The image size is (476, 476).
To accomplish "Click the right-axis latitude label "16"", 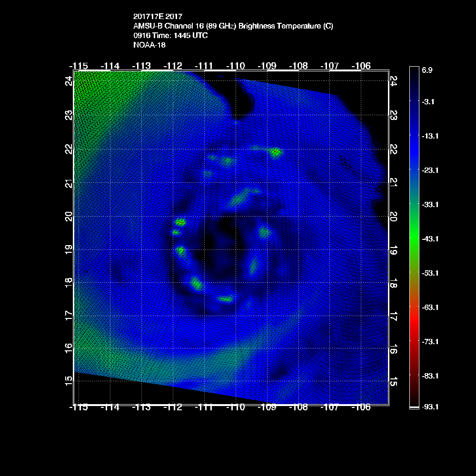I will click(x=394, y=348).
